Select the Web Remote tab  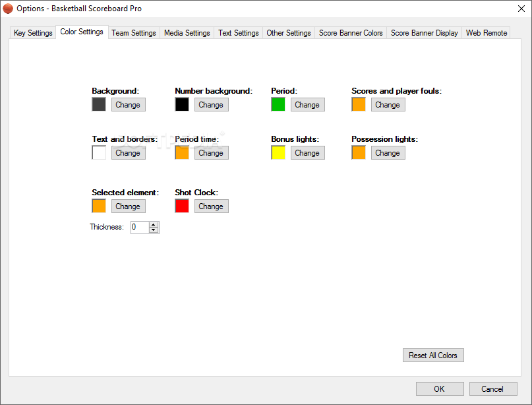487,33
